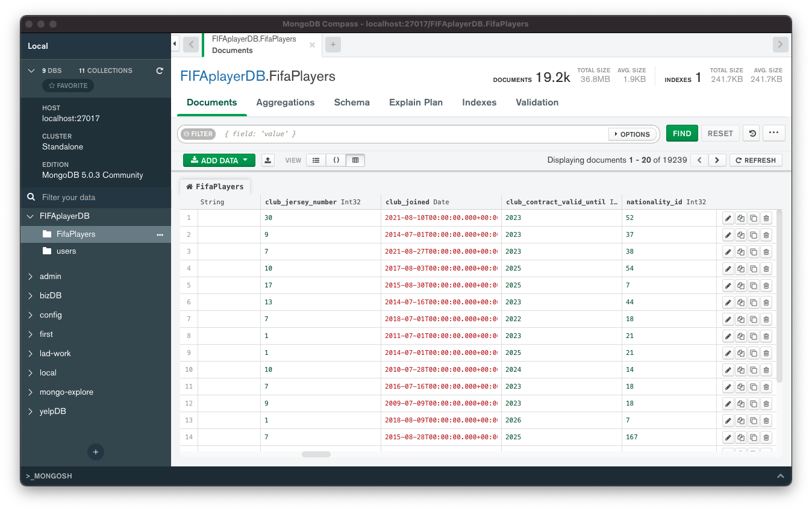Open the ADD DATA dropdown

219,160
